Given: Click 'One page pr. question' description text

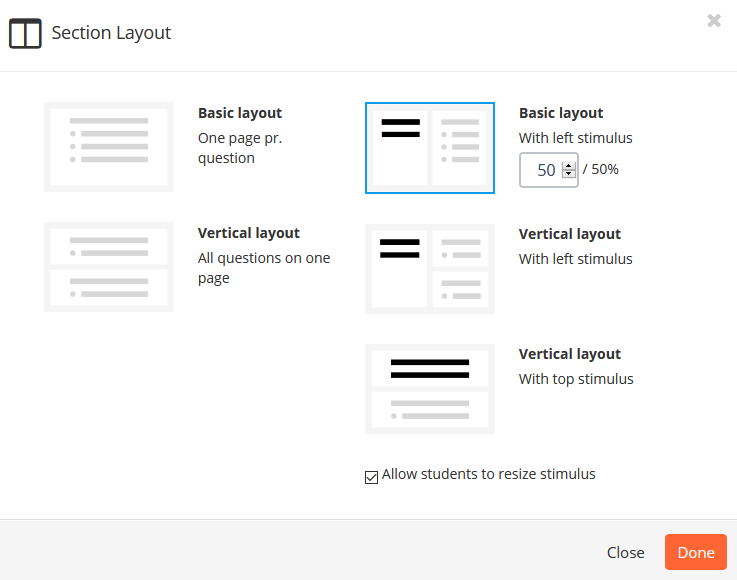Looking at the screenshot, I should pyautogui.click(x=240, y=148).
